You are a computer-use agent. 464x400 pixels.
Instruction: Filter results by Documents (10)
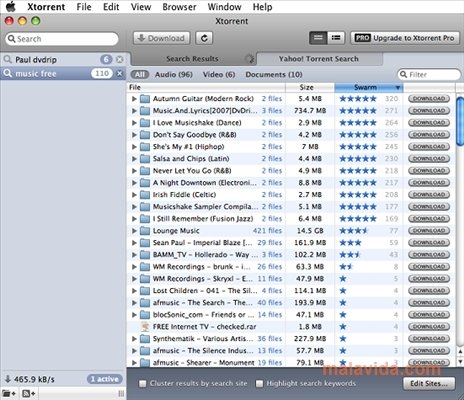tap(274, 74)
